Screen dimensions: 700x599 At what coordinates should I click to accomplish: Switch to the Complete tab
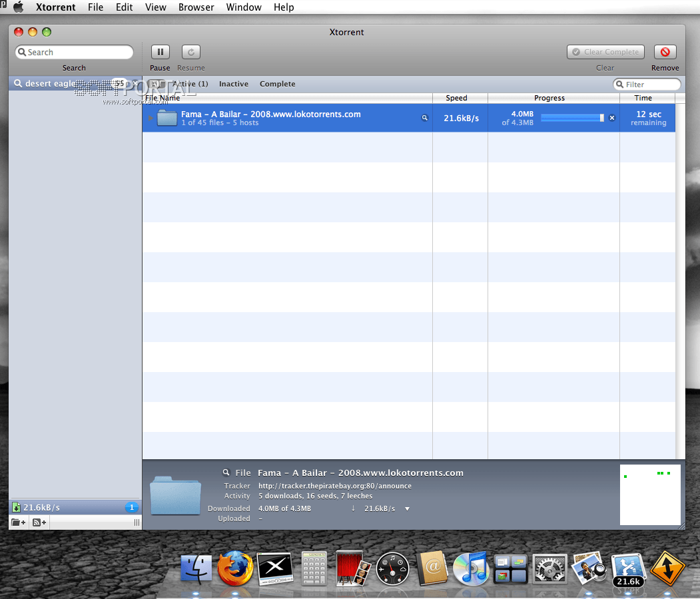click(x=277, y=84)
